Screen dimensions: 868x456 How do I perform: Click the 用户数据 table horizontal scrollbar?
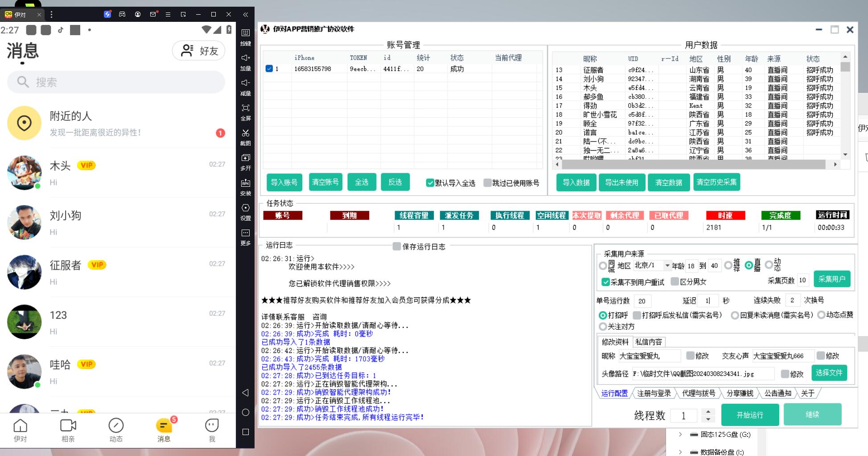click(693, 164)
